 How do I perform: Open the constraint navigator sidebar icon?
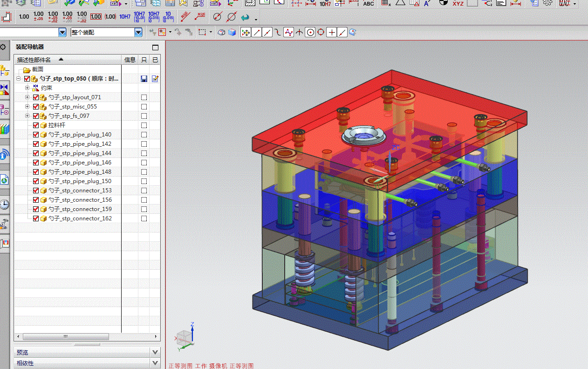click(x=4, y=89)
